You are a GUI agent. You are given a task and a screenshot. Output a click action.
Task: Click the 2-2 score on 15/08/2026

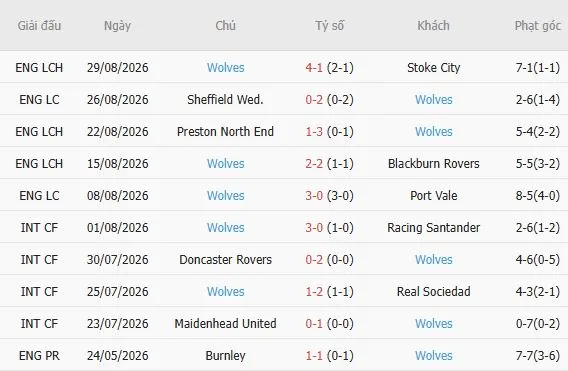(x=314, y=163)
